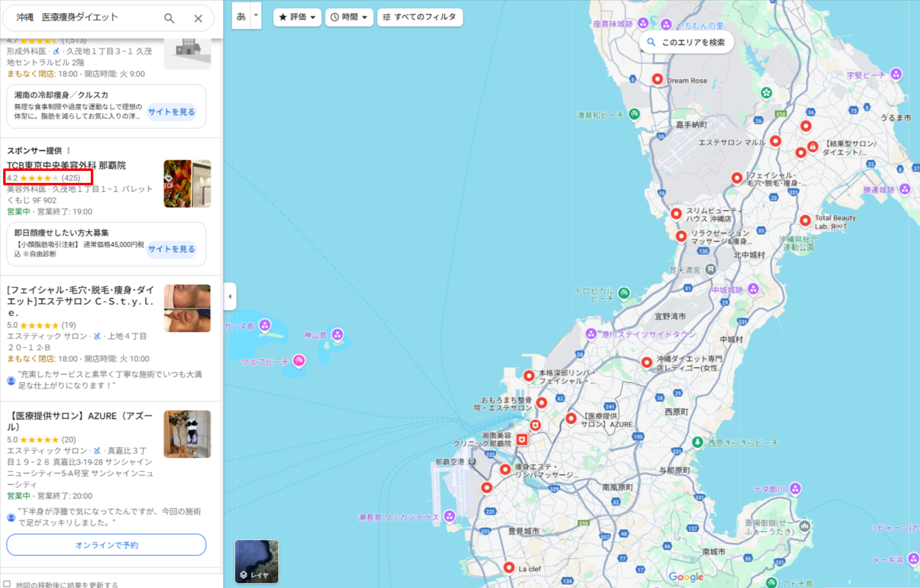920x588 pixels.
Task: Click the pin west of 那覇空港 area
Action: coord(487,487)
